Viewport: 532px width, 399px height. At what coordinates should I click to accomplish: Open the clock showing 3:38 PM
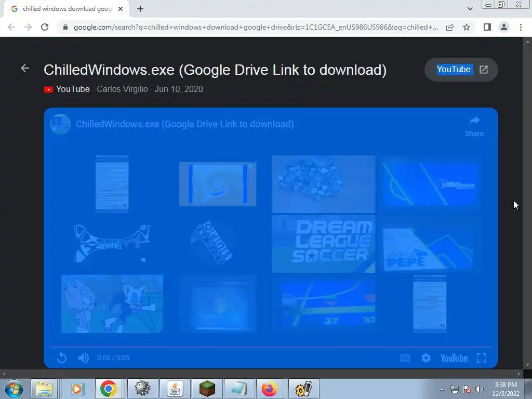click(506, 389)
